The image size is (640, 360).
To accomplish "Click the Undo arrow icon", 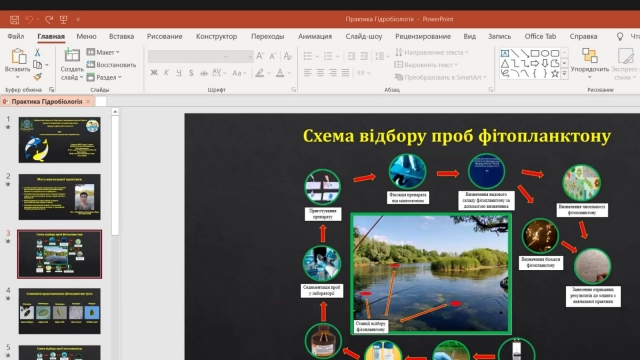I will tap(29, 19).
